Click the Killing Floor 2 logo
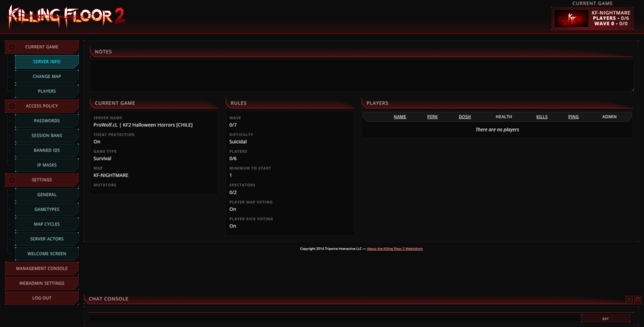The height and width of the screenshot is (327, 644). (x=66, y=16)
